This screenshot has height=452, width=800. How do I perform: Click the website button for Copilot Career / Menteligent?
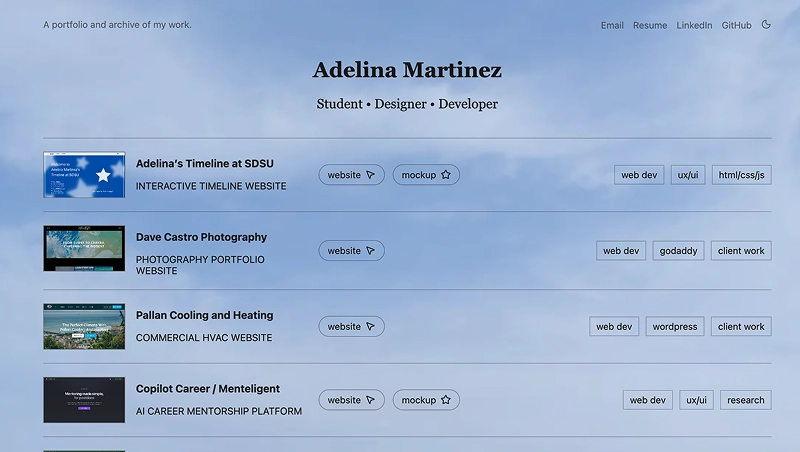coord(352,400)
